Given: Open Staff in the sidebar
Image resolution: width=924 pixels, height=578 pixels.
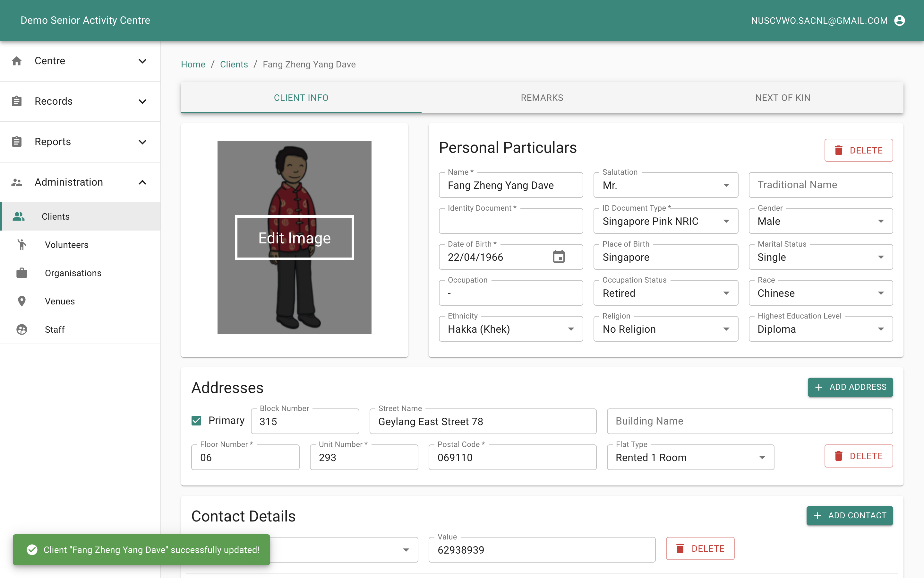Looking at the screenshot, I should tap(80, 329).
